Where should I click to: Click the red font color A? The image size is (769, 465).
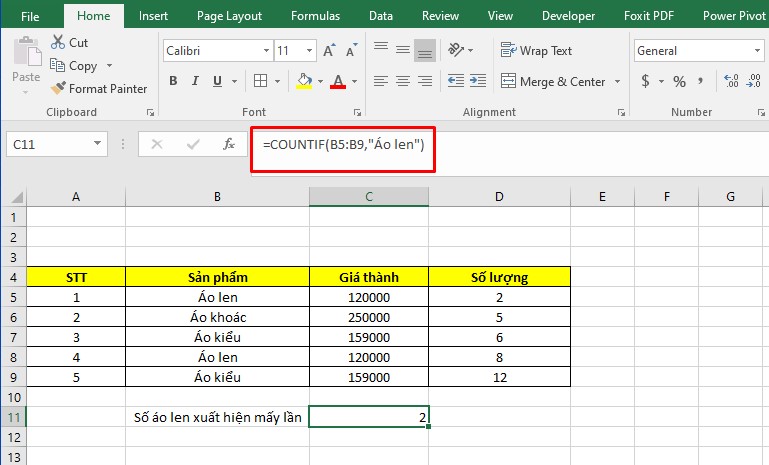(x=338, y=81)
